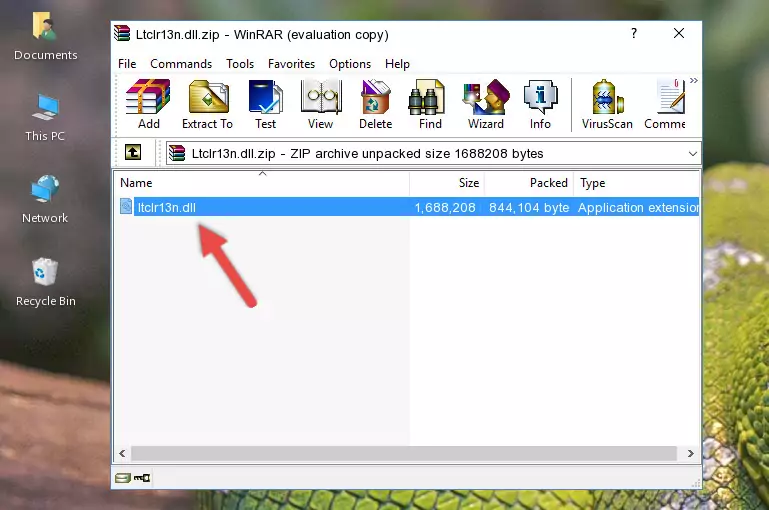The height and width of the screenshot is (510, 769).
Task: Expand the archive path dropdown
Action: 692,153
